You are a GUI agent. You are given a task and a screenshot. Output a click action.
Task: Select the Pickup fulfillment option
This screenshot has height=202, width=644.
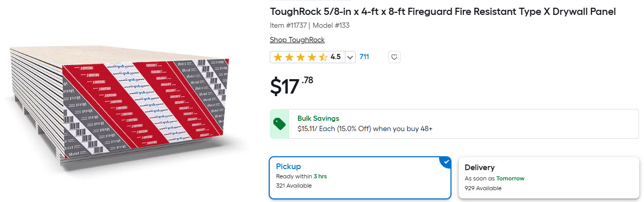click(x=360, y=178)
